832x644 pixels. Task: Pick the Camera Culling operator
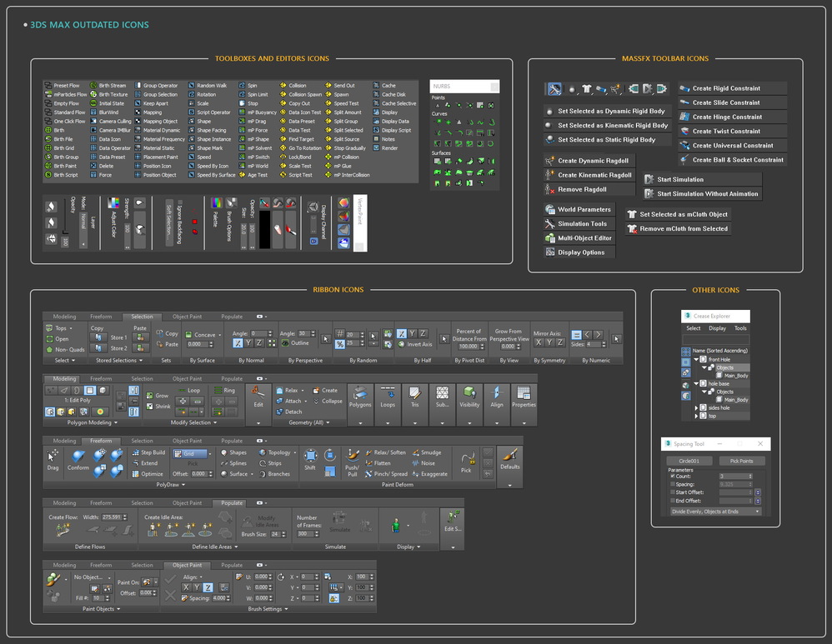click(x=111, y=122)
